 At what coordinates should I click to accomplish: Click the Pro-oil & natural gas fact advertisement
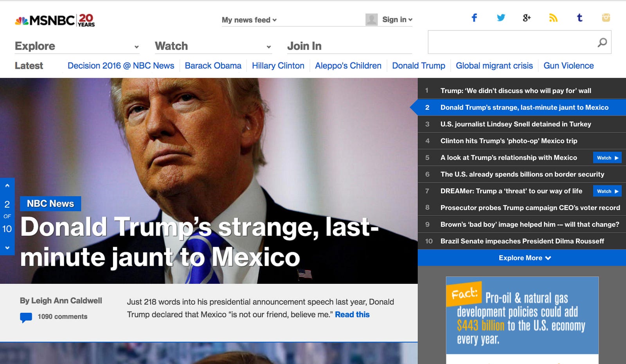point(522,320)
